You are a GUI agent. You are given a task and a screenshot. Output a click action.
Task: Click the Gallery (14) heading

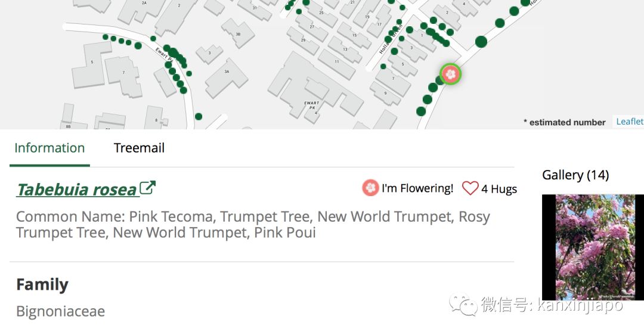click(575, 175)
